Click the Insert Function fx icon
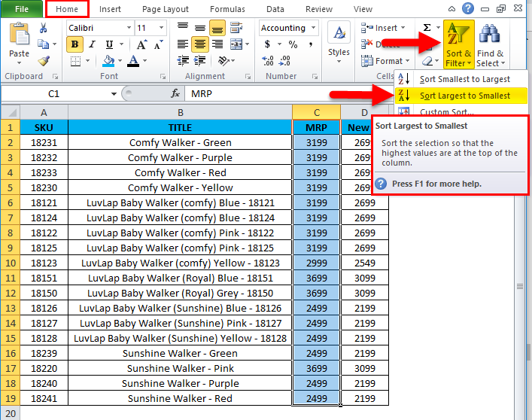The image size is (532, 420). coord(175,93)
